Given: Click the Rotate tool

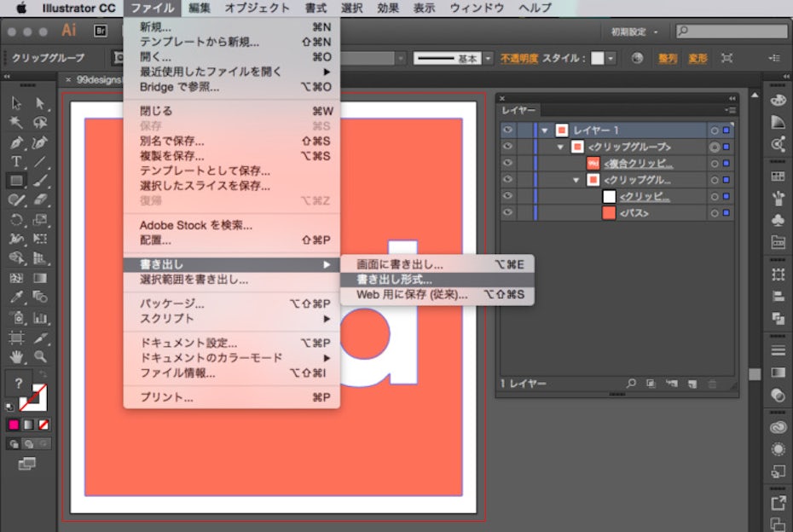Looking at the screenshot, I should click(16, 220).
